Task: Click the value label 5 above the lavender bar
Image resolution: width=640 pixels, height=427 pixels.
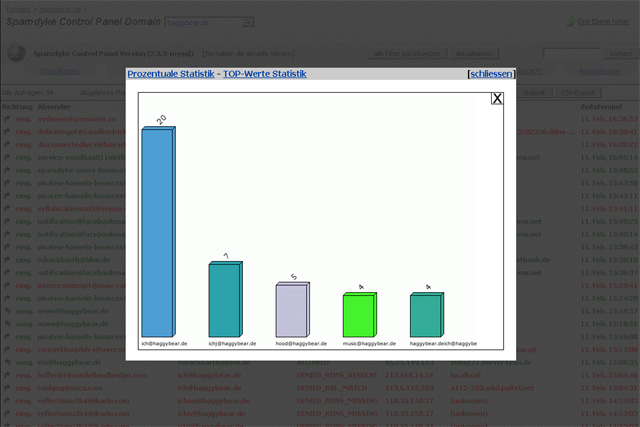Action: point(294,277)
